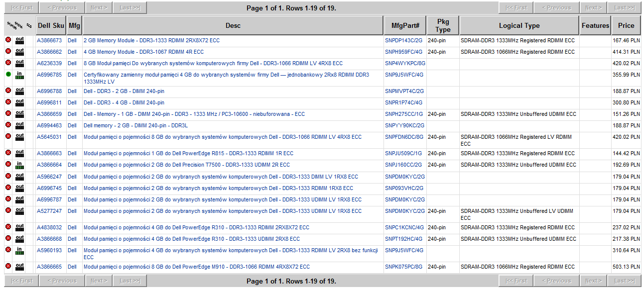Click the green status icon for SKU A6996785
644x289 pixels.
(8, 74)
